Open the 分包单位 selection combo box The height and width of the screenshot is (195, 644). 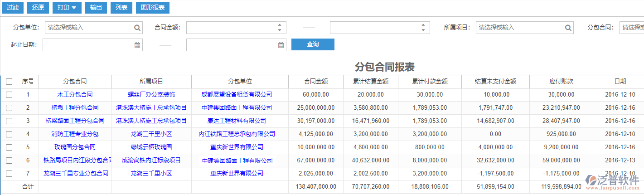(88, 28)
